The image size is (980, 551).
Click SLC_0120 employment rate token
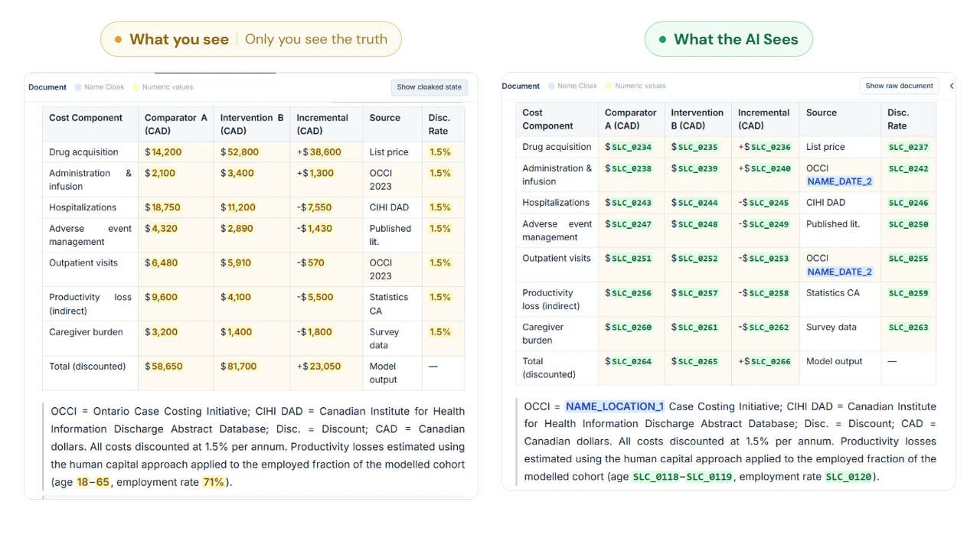[x=849, y=477]
